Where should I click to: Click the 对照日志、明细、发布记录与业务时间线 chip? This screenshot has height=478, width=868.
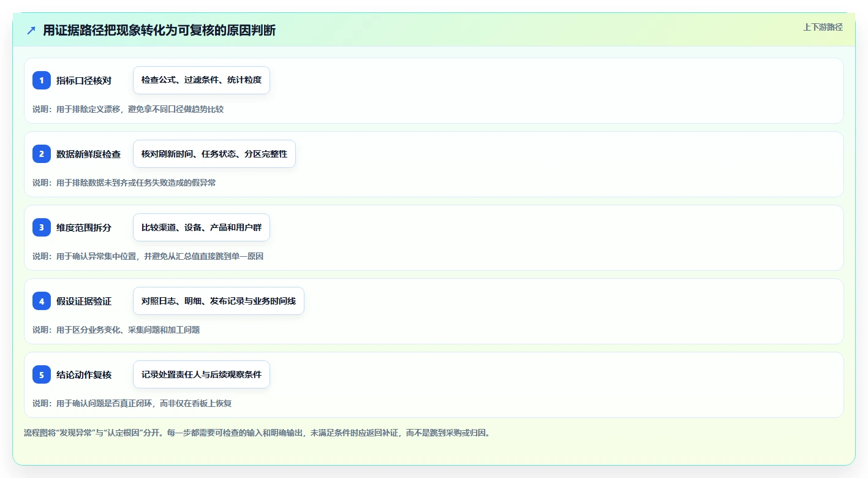pyautogui.click(x=219, y=301)
